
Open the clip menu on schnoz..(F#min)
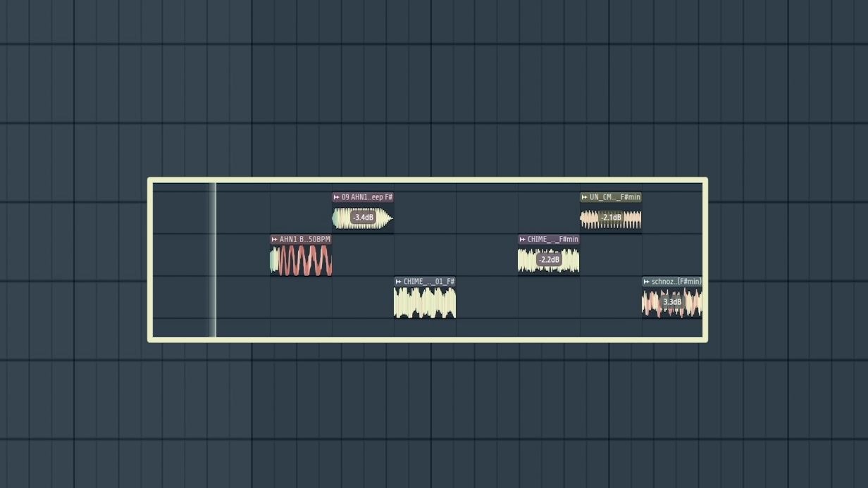click(645, 281)
